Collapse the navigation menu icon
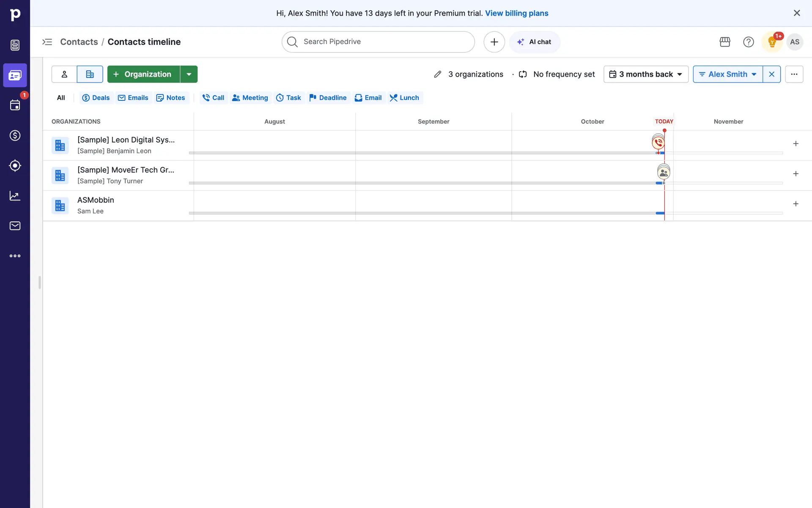Image resolution: width=812 pixels, height=508 pixels. (x=47, y=42)
